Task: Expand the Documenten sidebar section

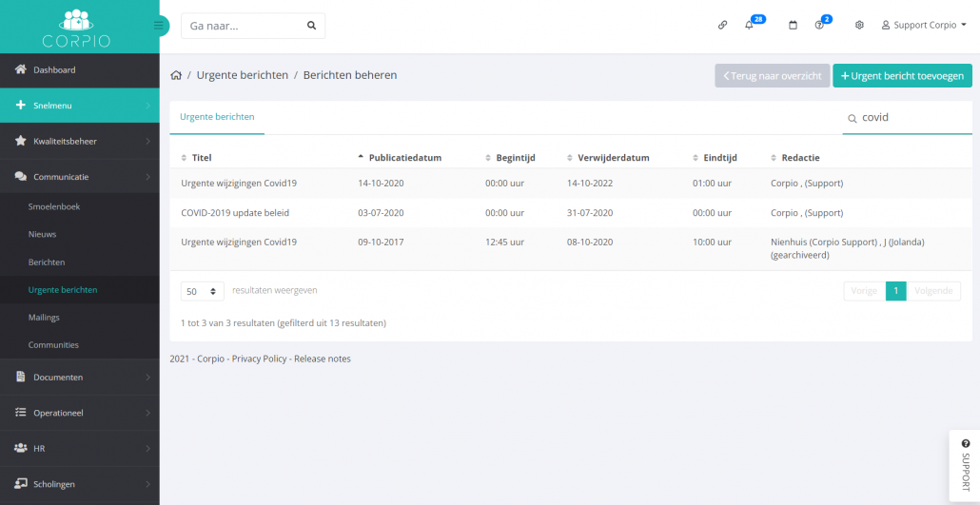Action: 80,377
